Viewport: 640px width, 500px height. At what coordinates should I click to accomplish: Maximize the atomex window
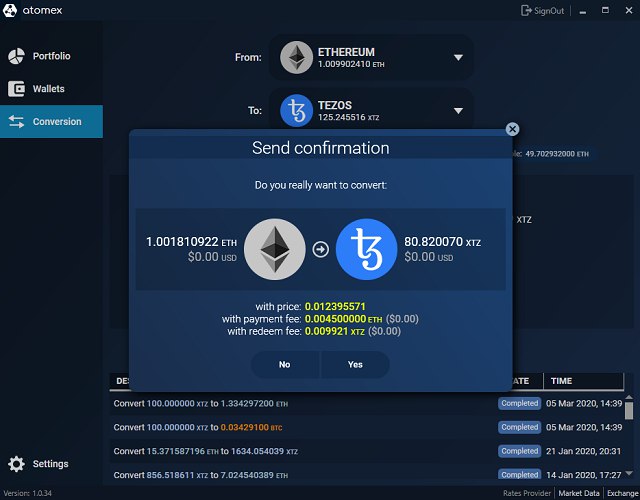[x=605, y=10]
